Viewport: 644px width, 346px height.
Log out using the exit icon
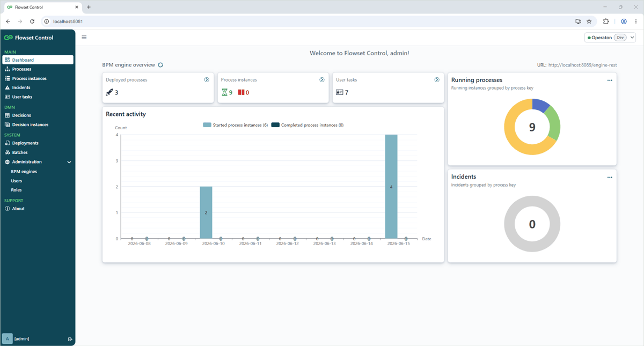click(70, 339)
